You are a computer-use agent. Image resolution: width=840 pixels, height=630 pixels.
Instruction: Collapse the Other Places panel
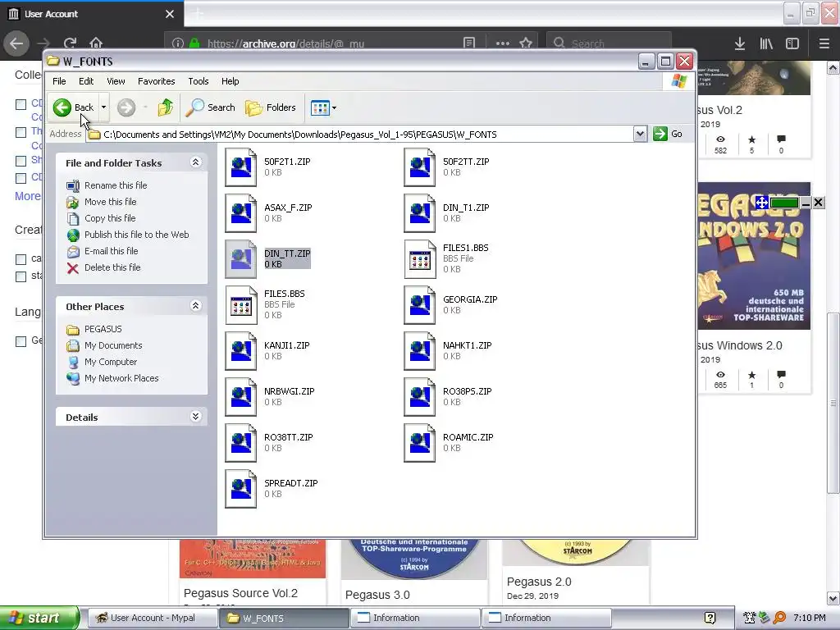pos(195,306)
